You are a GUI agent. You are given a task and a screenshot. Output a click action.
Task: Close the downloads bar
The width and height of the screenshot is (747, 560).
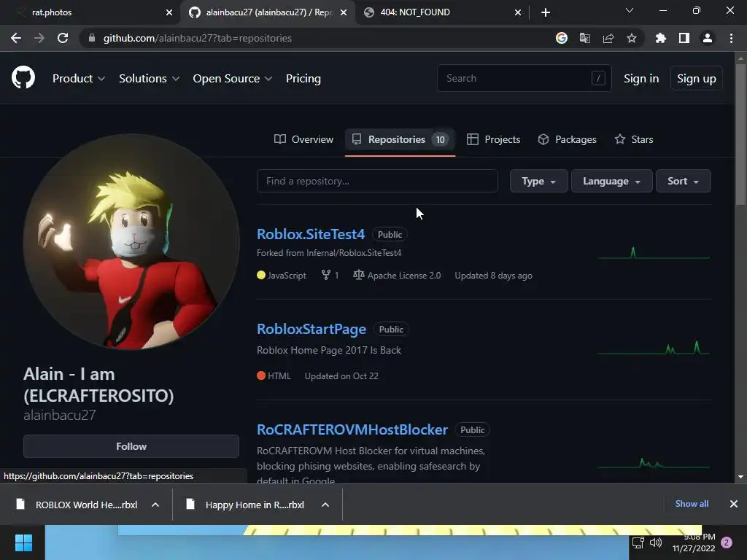734,504
